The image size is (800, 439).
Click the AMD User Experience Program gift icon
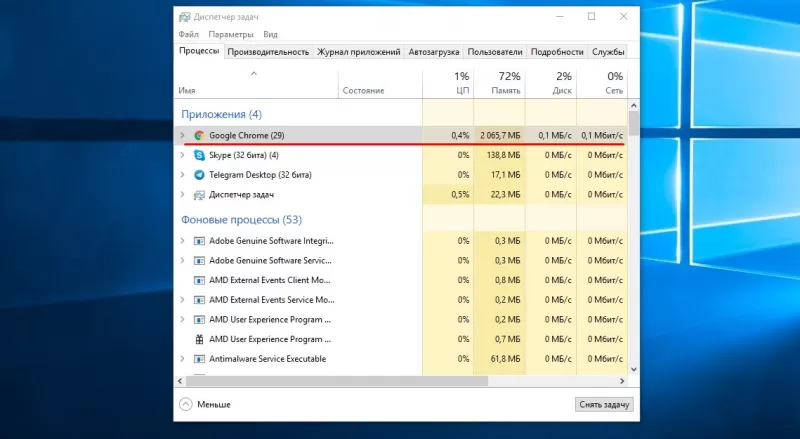[199, 339]
